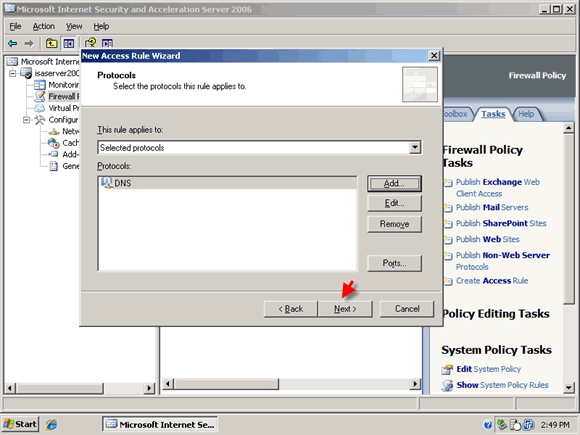Click the Create Access Rule task icon
The height and width of the screenshot is (435, 580).
448,281
